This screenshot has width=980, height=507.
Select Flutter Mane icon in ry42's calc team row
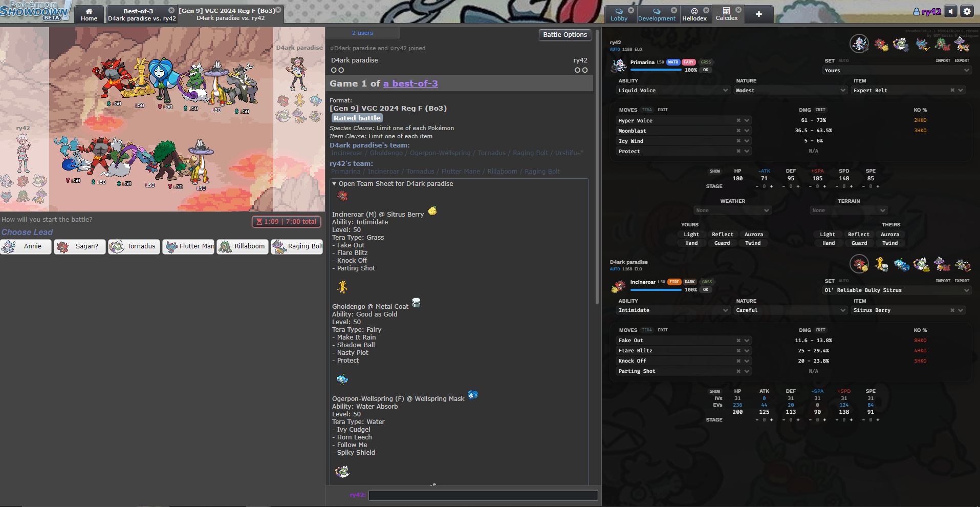click(922, 45)
